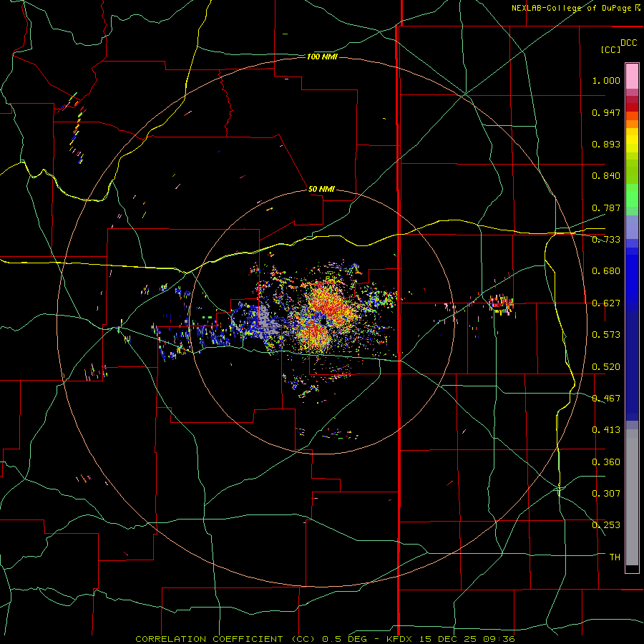Click the CORRELATION COEFFICIENT caption at bottom
The height and width of the screenshot is (644, 644).
click(324, 639)
